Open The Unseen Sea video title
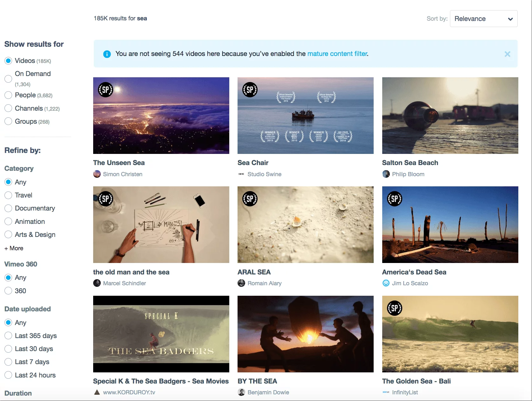 (x=119, y=163)
